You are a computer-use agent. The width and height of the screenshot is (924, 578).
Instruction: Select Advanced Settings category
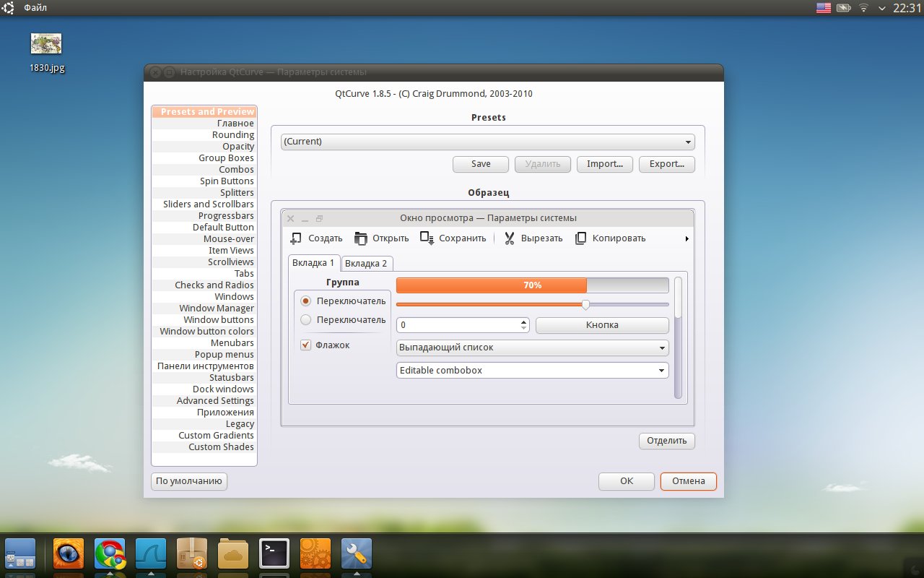click(x=204, y=401)
